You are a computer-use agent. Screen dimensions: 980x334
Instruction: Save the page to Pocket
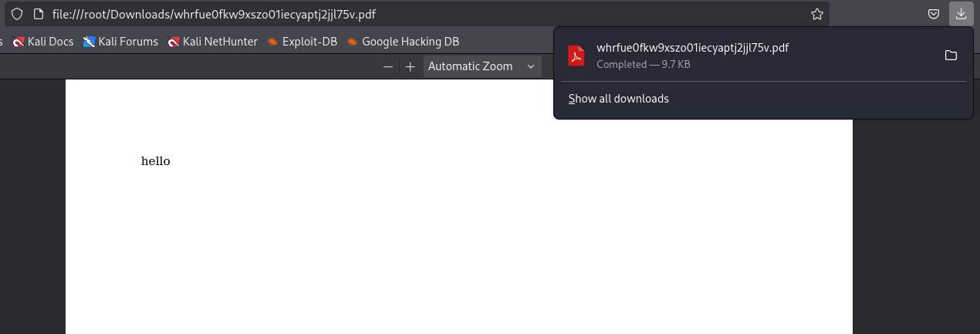(934, 13)
